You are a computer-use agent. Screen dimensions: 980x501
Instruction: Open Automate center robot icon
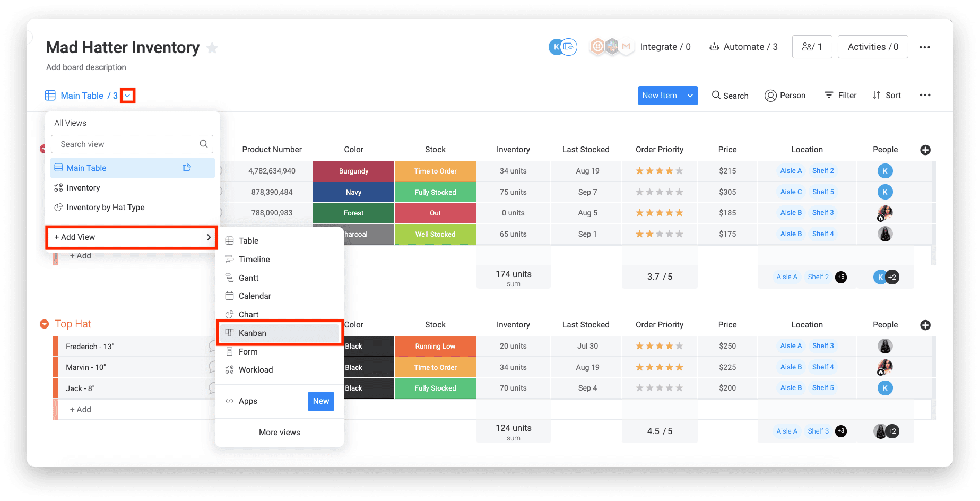(x=714, y=47)
